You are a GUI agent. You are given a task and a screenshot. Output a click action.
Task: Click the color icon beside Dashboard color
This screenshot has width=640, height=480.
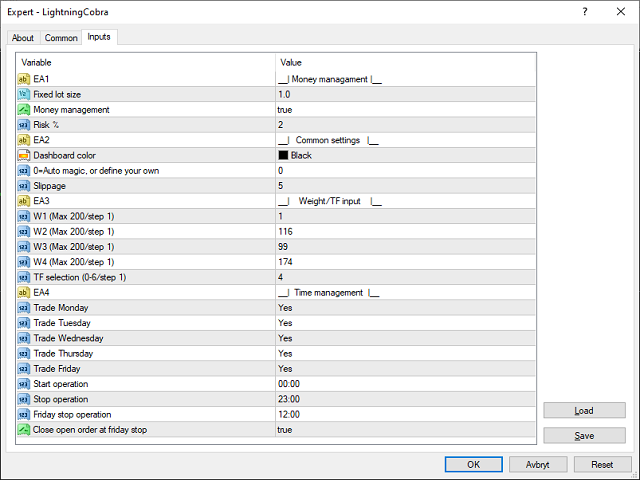[23, 155]
